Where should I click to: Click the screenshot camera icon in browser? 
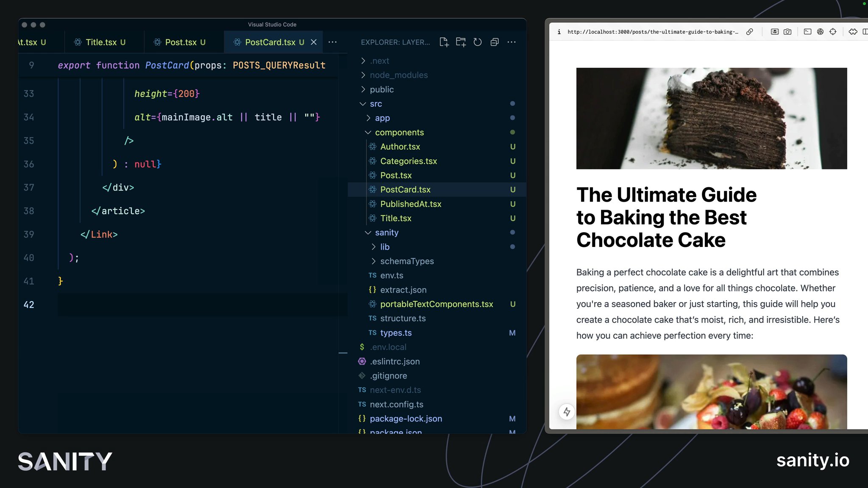pyautogui.click(x=787, y=32)
